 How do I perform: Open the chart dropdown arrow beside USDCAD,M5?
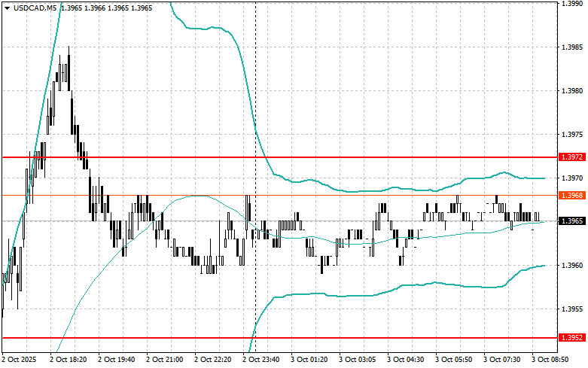pos(7,8)
